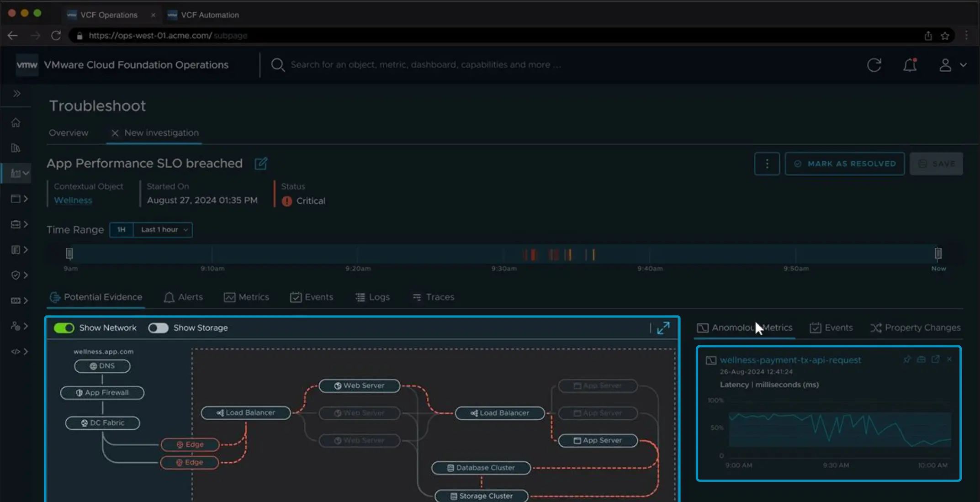
Task: Open the user account menu
Action: (953, 65)
